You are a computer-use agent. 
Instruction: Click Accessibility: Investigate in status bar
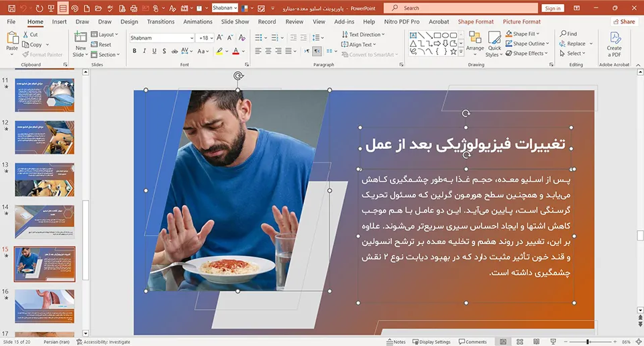click(x=103, y=341)
